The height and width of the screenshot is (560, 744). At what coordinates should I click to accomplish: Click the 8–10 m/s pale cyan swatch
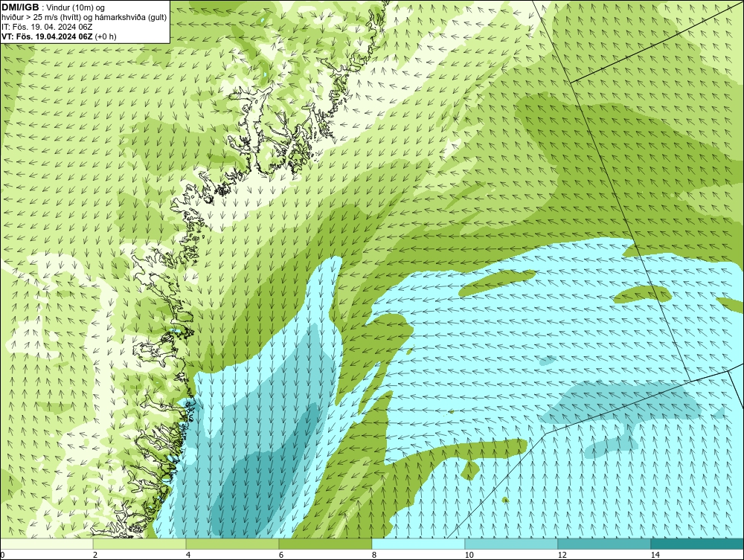(418, 544)
